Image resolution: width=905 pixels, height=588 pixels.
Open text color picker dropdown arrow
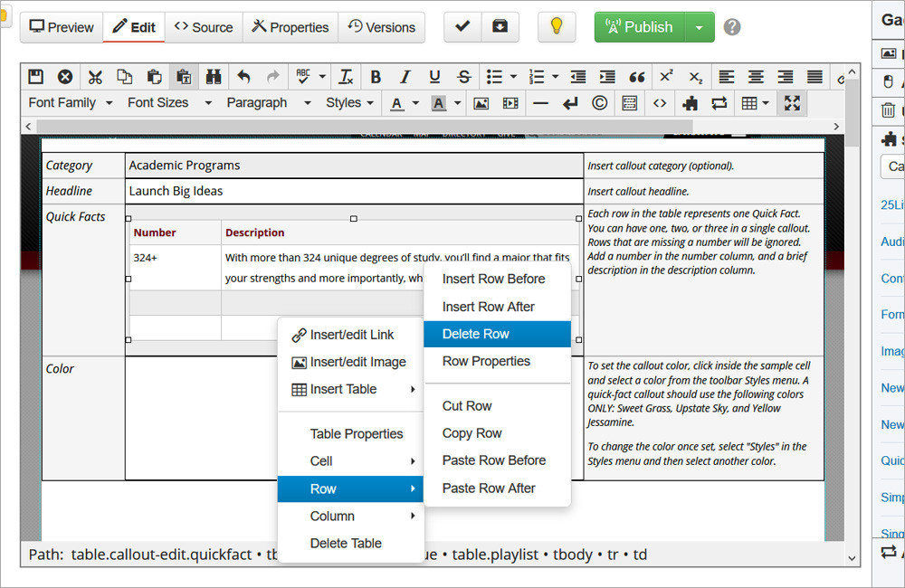(x=415, y=103)
